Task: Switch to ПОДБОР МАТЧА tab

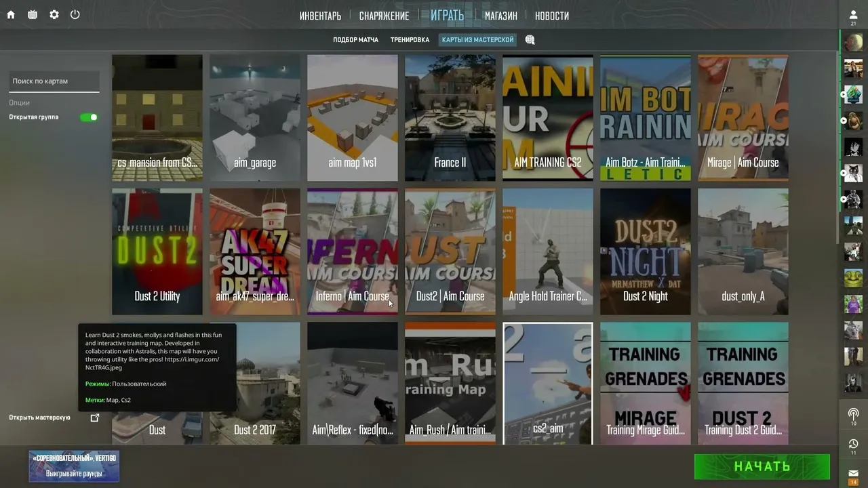Action: [355, 40]
